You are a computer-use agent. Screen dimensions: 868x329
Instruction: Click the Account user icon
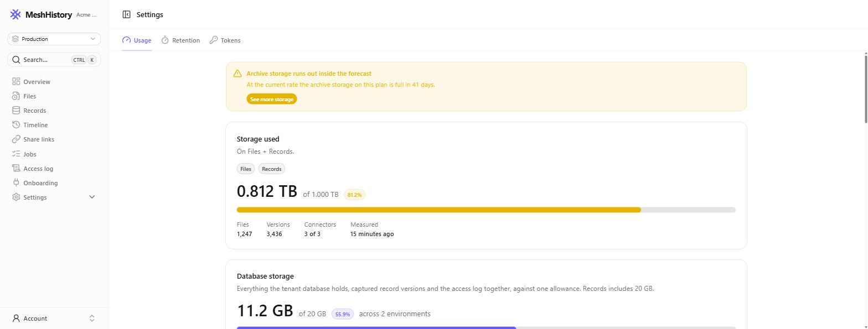tap(16, 318)
